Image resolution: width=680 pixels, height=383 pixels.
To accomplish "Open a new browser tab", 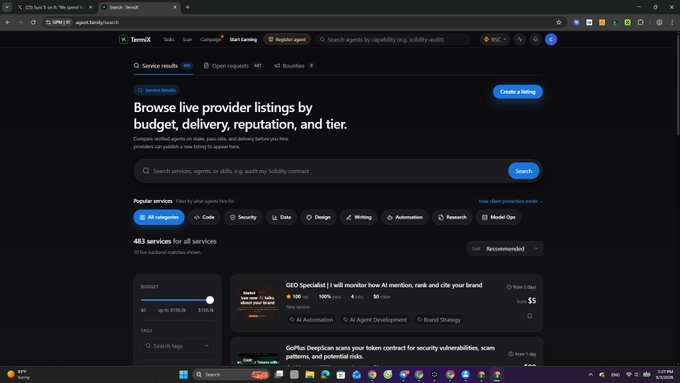I will pyautogui.click(x=187, y=7).
